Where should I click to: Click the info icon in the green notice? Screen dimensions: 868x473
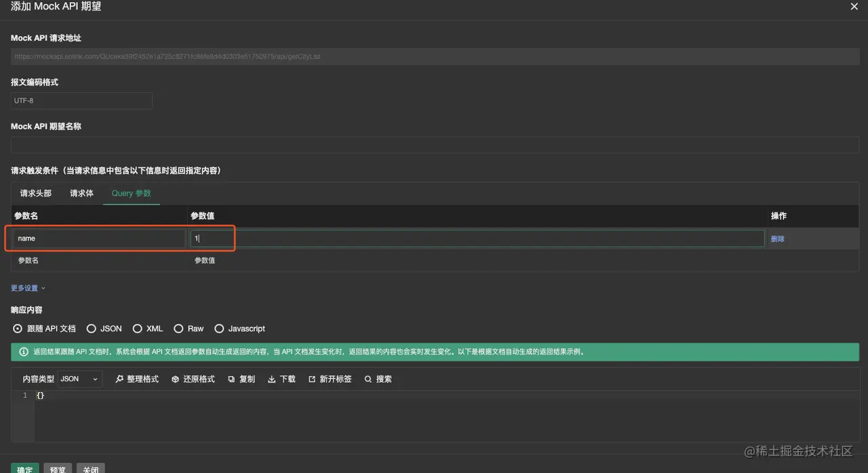(24, 352)
